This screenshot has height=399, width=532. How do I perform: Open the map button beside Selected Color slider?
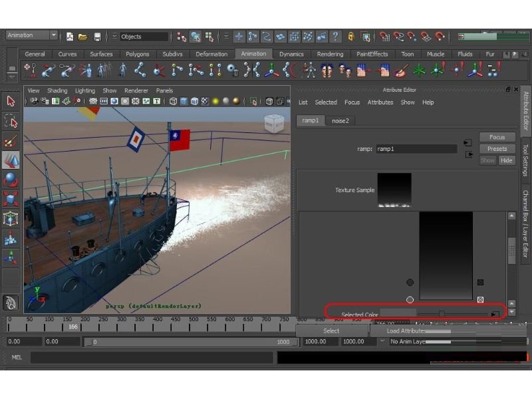495,314
